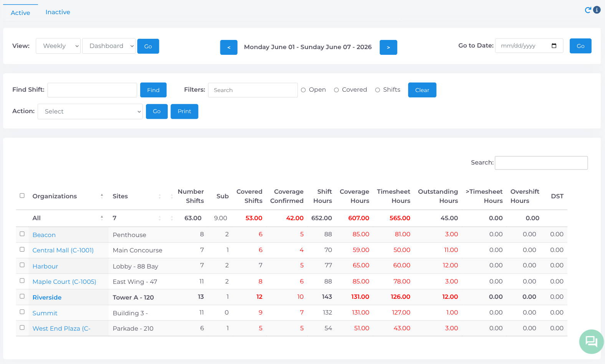The width and height of the screenshot is (605, 364).
Task: Focus the Go to Date input
Action: point(529,46)
